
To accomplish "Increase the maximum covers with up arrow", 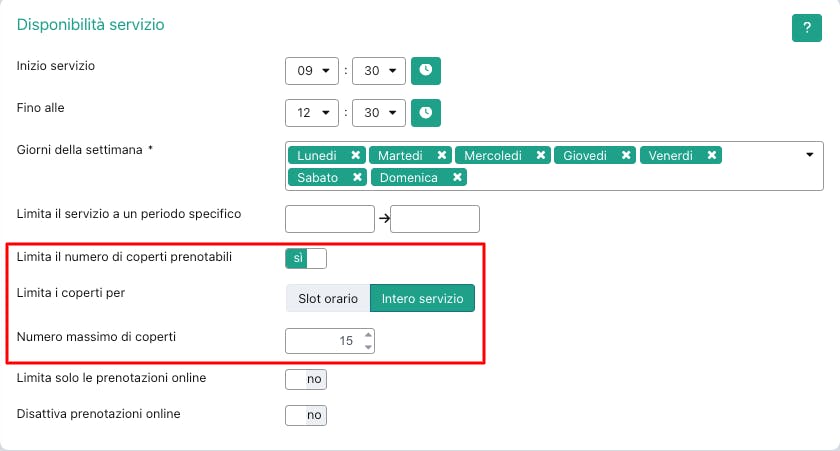I will pos(368,335).
